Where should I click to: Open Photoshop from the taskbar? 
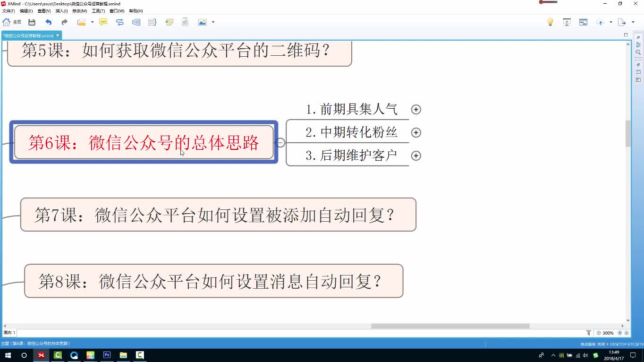coord(107,354)
